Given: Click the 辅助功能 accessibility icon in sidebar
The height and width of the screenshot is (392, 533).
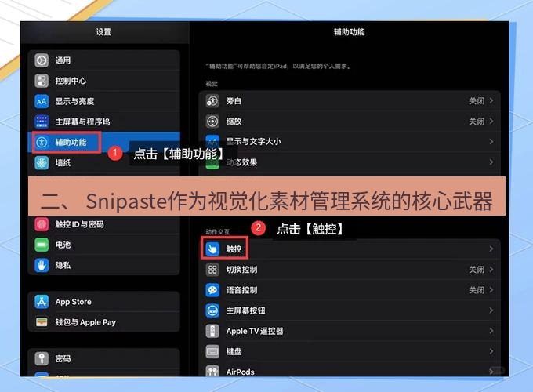Looking at the screenshot, I should click(42, 142).
